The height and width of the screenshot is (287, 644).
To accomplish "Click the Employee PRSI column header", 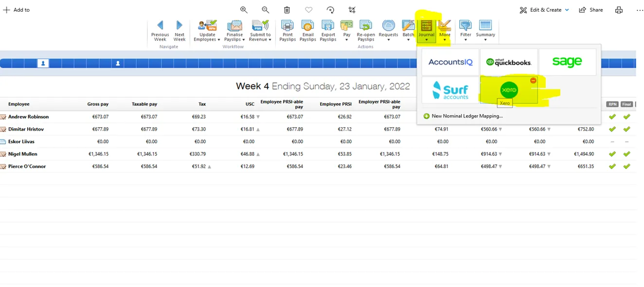I will 336,104.
